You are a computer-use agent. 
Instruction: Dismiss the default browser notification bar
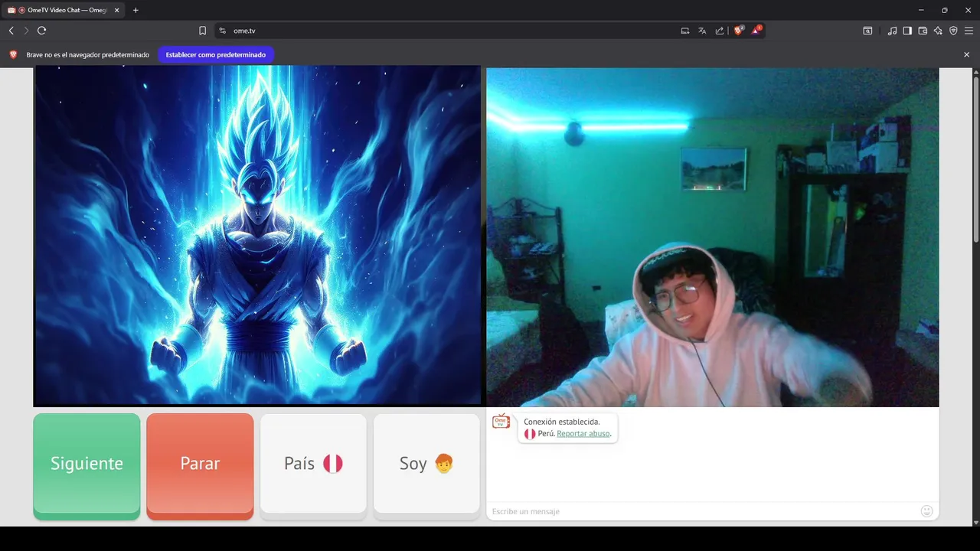966,55
